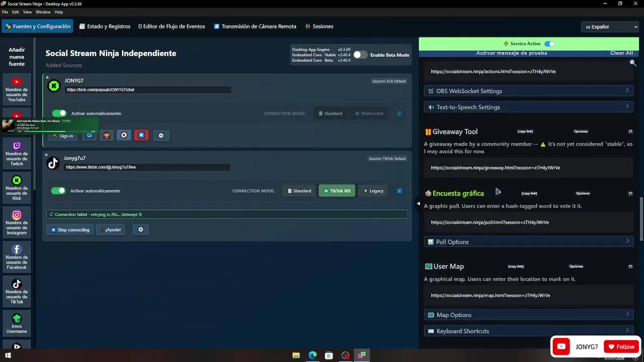The image size is (644, 362).
Task: Add a TikTok username source
Action: click(x=17, y=292)
